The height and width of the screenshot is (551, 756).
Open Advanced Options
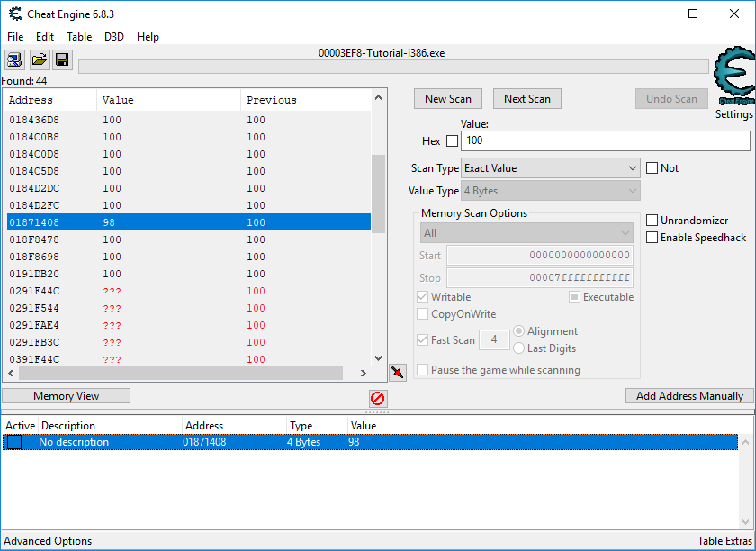[x=48, y=541]
